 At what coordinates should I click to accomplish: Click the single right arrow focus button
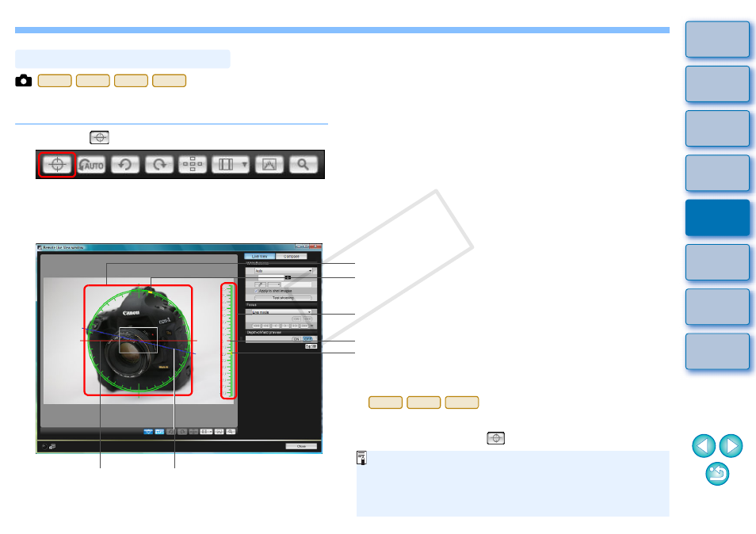(285, 326)
